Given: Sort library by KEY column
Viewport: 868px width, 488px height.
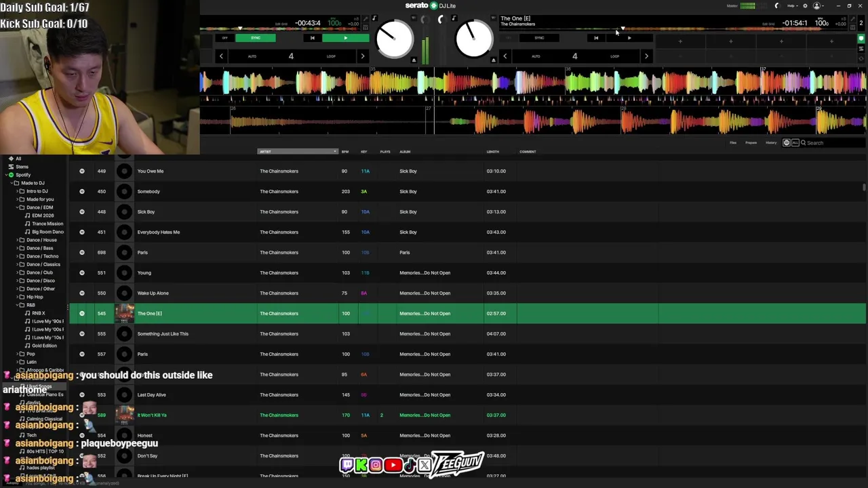Looking at the screenshot, I should pos(364,152).
